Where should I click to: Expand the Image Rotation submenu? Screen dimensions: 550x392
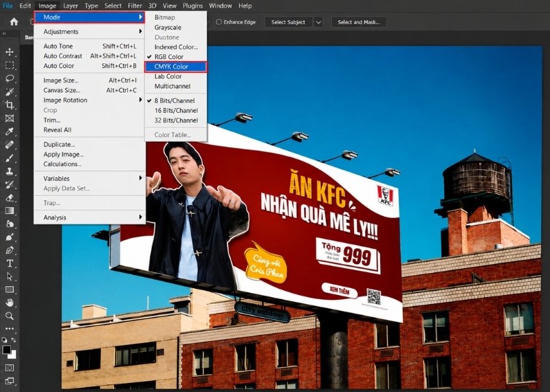point(89,100)
